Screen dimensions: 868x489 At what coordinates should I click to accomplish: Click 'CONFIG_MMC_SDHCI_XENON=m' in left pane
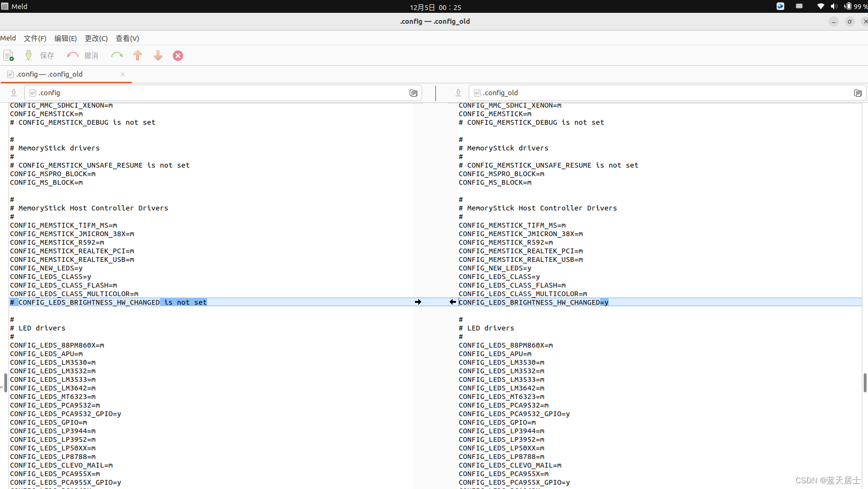click(x=61, y=105)
